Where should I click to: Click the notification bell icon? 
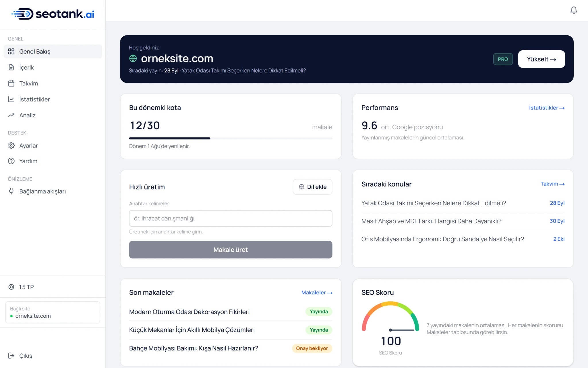(x=573, y=10)
